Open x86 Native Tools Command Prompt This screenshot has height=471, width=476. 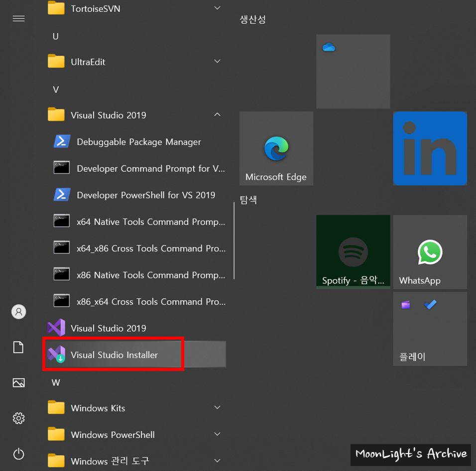135,275
